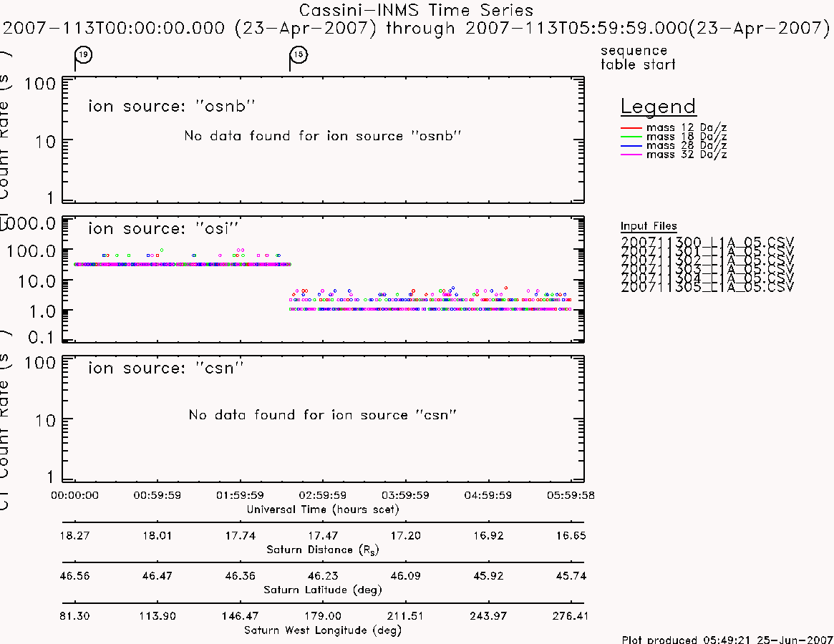Image resolution: width=834 pixels, height=644 pixels.
Task: Click the 'ion source: "osnb"' panel label
Action: coord(172,107)
